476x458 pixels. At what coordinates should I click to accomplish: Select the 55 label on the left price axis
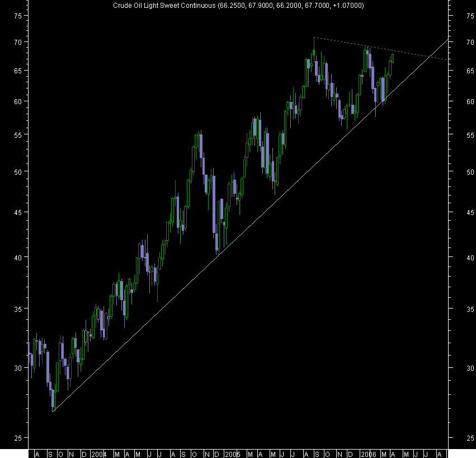pyautogui.click(x=18, y=135)
